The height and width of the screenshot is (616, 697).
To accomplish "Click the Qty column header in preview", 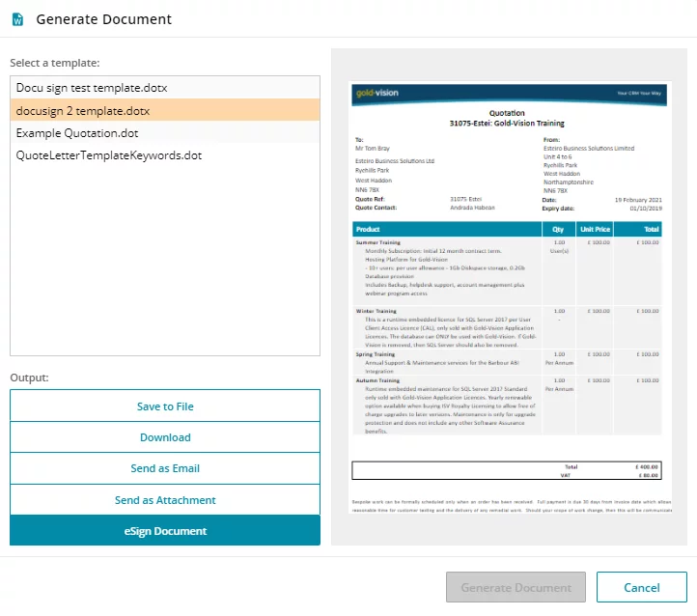I will (558, 230).
